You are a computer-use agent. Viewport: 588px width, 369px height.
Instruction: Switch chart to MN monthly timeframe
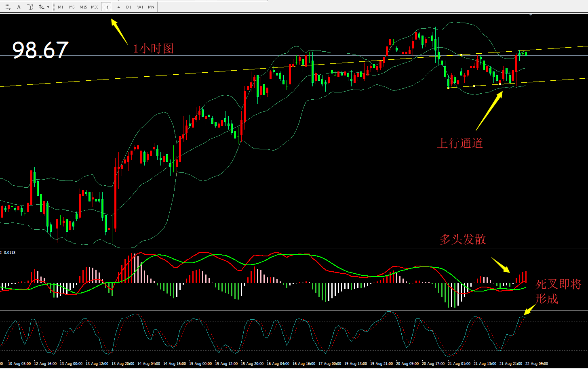[x=151, y=7]
